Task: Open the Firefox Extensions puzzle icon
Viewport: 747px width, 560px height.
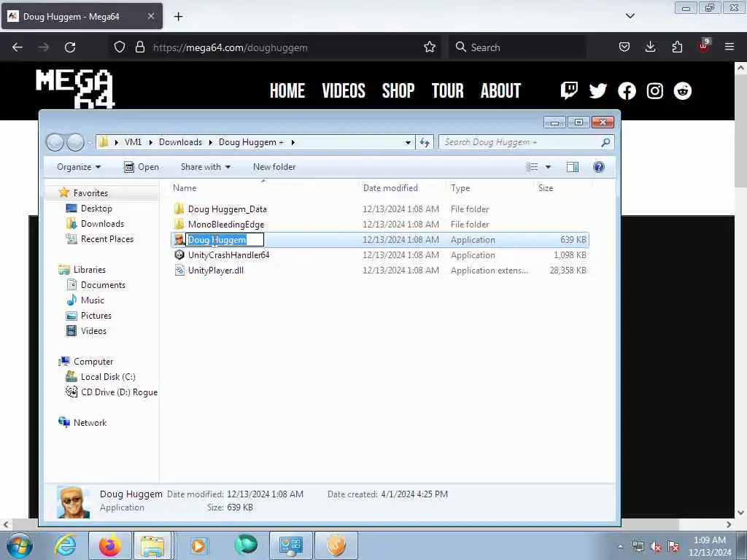Action: coord(677,47)
